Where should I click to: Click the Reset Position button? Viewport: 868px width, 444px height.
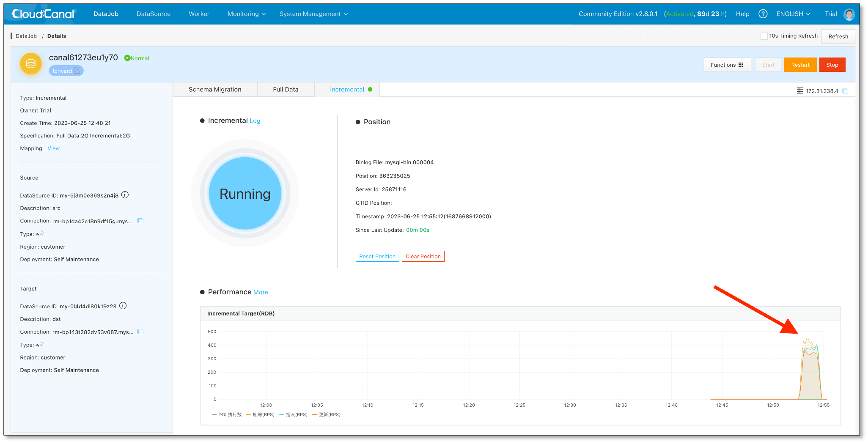[x=377, y=256]
